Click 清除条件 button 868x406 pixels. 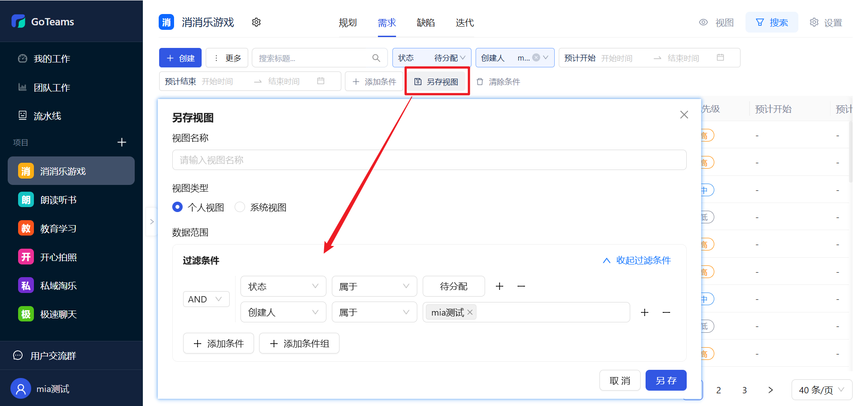(x=498, y=81)
